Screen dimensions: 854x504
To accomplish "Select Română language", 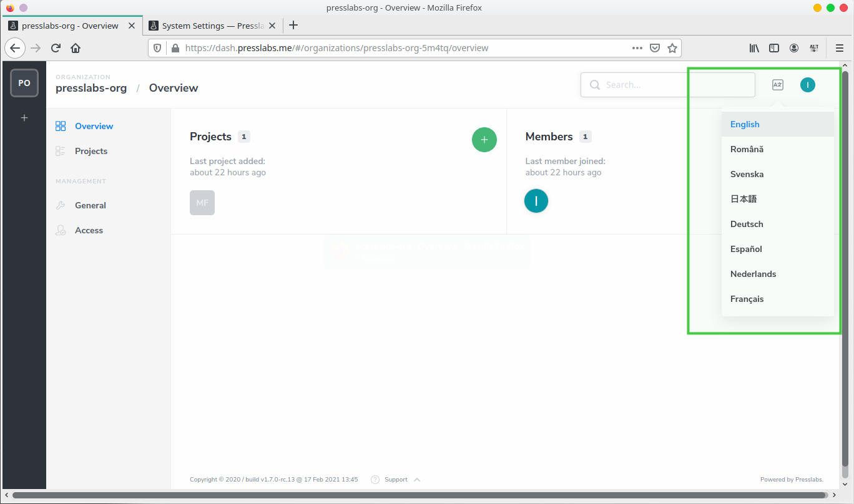I will point(778,149).
